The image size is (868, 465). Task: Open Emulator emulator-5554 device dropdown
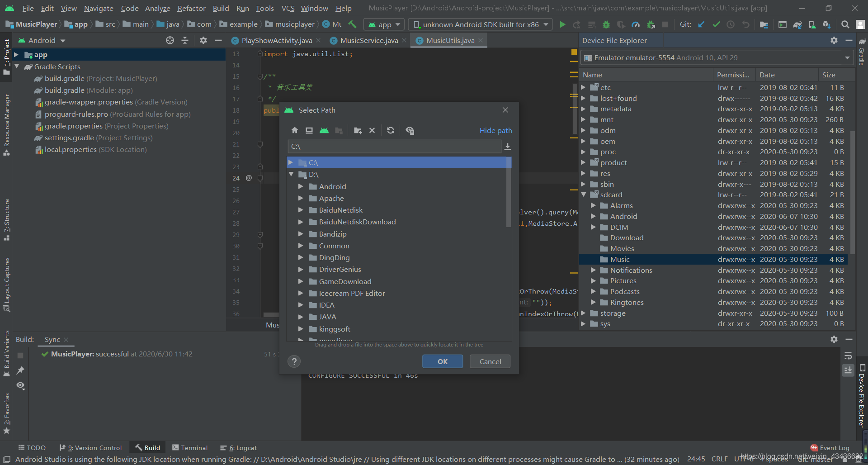tap(717, 57)
